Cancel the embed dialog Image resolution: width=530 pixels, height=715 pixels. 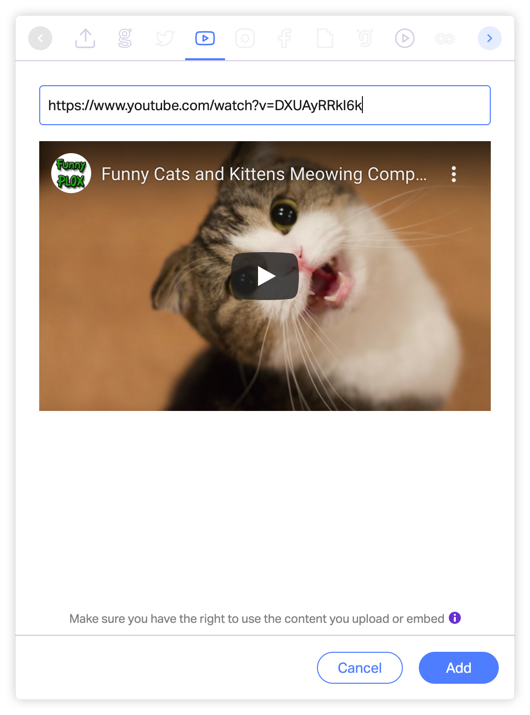[360, 668]
